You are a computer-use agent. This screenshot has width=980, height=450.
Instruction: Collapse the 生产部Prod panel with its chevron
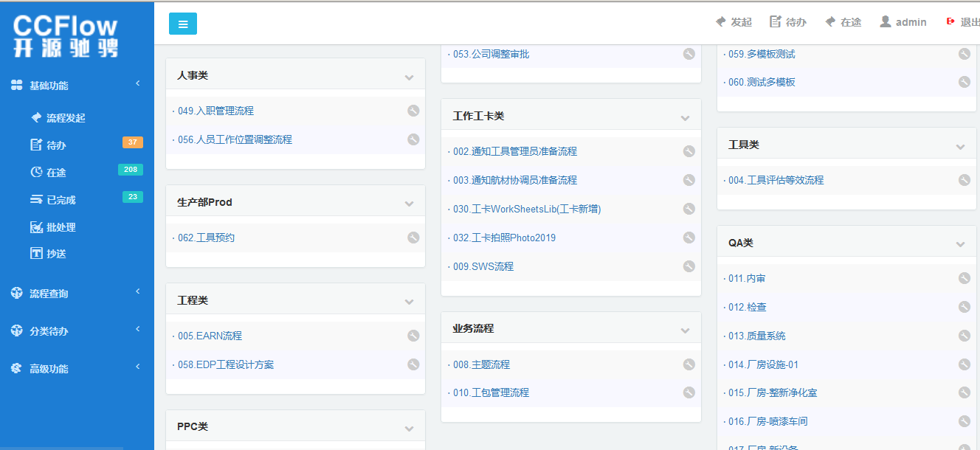tap(410, 204)
